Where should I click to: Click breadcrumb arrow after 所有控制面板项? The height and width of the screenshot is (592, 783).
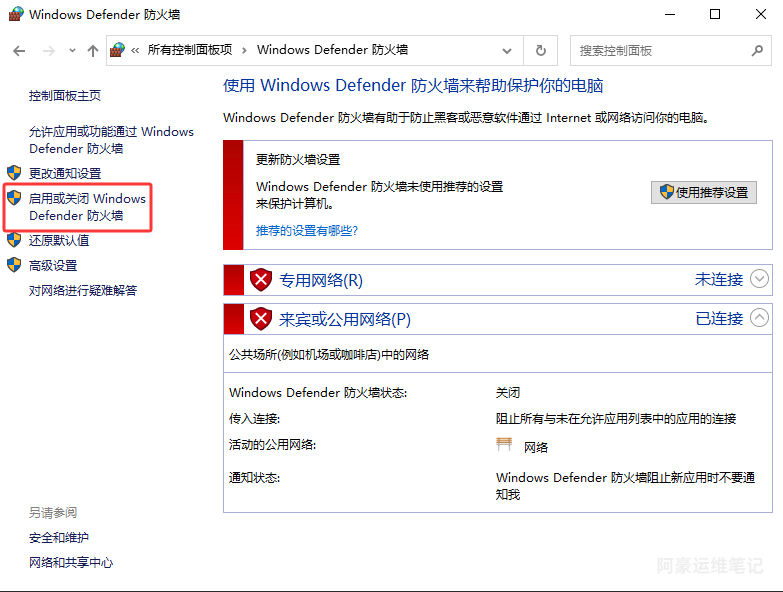tap(244, 50)
